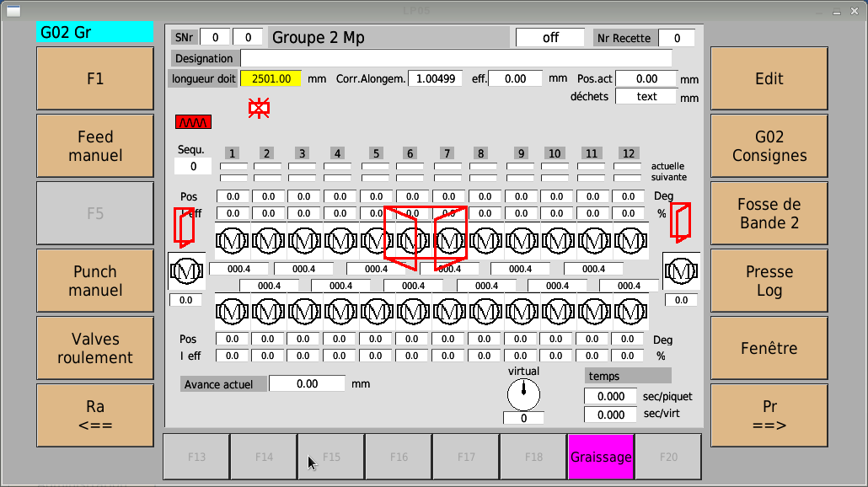
Task: Go to previous page with Ra <== button
Action: (95, 415)
